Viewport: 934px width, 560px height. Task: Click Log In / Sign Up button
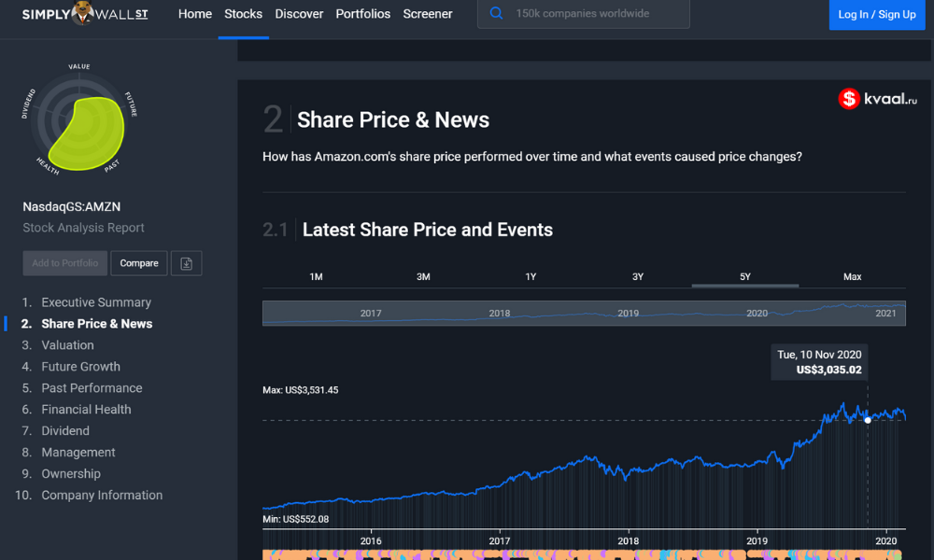coord(877,14)
